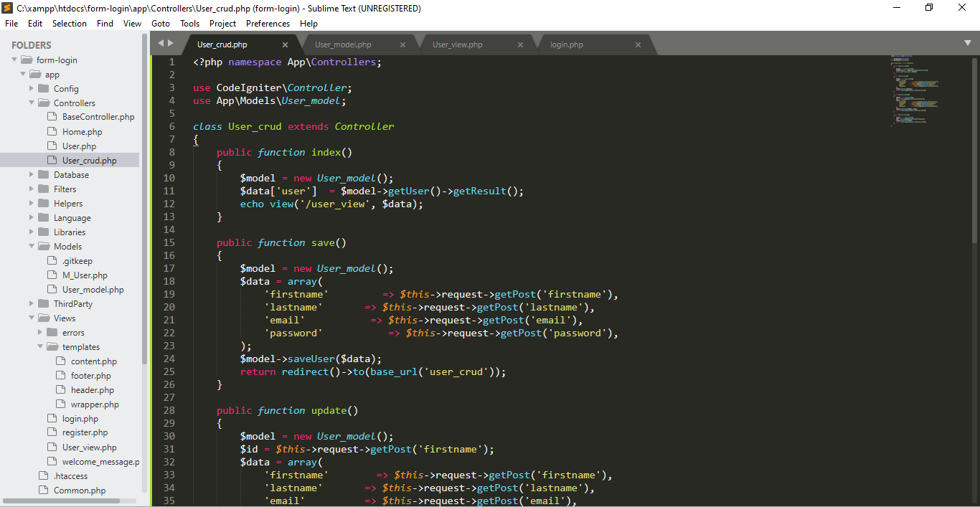Click file icon next to .htaccess

pyautogui.click(x=43, y=475)
